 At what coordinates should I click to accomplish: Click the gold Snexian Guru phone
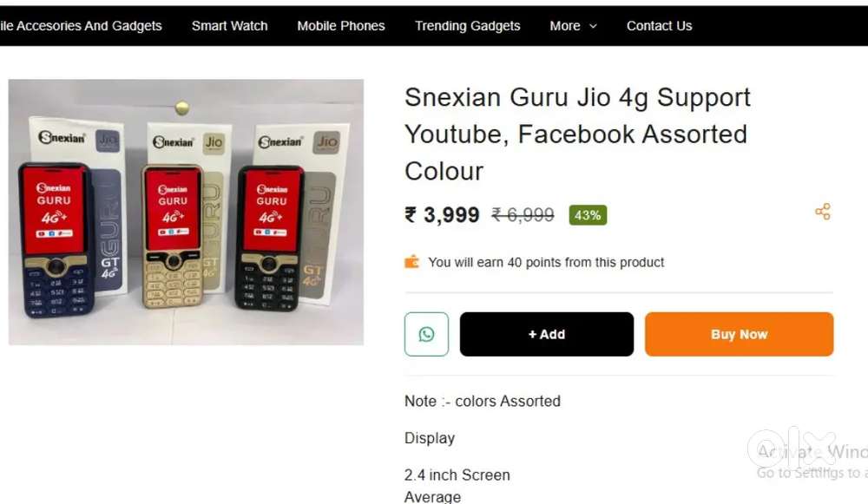pyautogui.click(x=172, y=236)
